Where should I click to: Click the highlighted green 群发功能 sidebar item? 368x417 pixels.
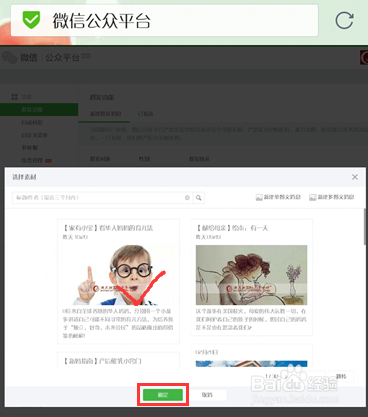pos(39,110)
